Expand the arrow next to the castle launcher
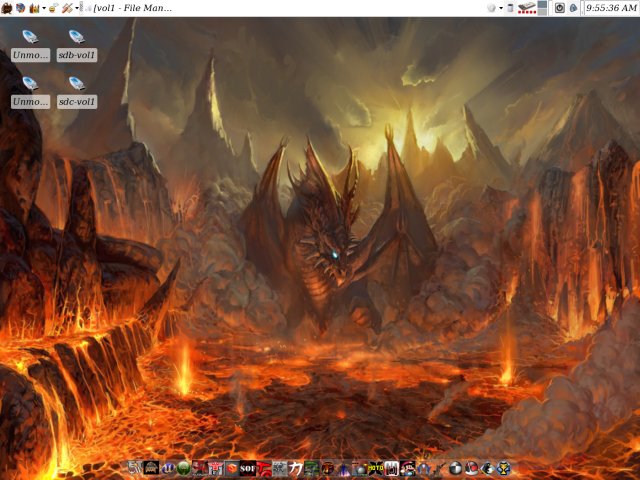 [x=42, y=8]
